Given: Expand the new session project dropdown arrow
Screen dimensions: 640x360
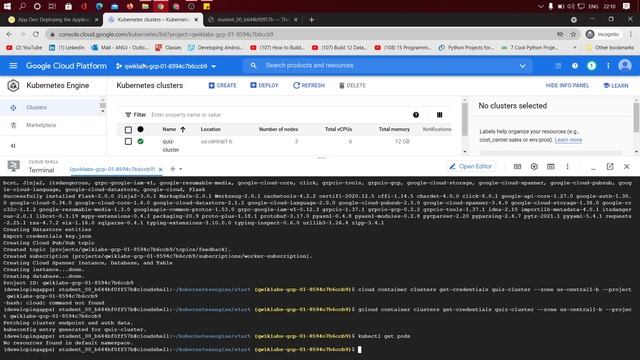Looking at the screenshot, I should 180,169.
